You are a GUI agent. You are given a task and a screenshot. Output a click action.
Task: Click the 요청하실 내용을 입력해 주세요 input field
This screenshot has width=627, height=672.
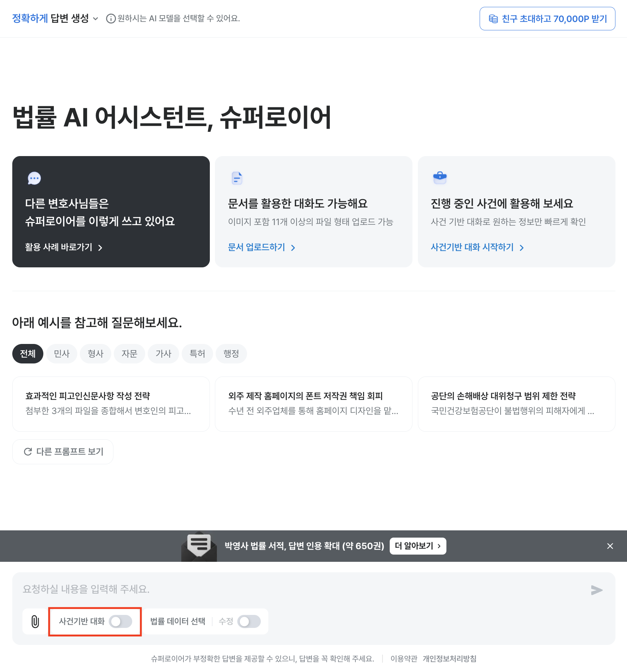(x=303, y=589)
